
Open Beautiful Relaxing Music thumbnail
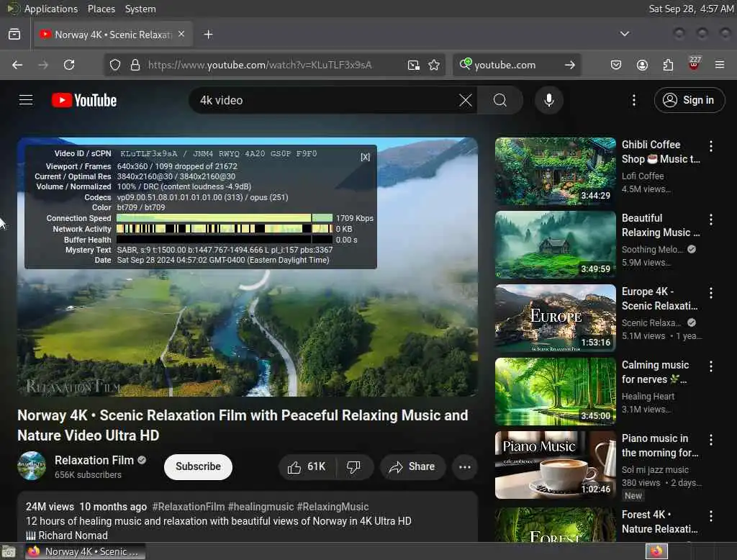(x=555, y=245)
